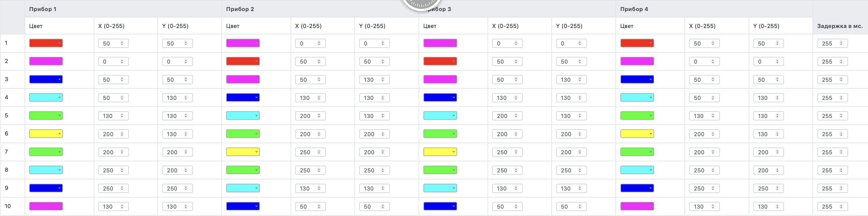Viewport: 868px width, 216px height.
Task: Click stepper of Прибор 2 X in row 8
Action: [319, 170]
